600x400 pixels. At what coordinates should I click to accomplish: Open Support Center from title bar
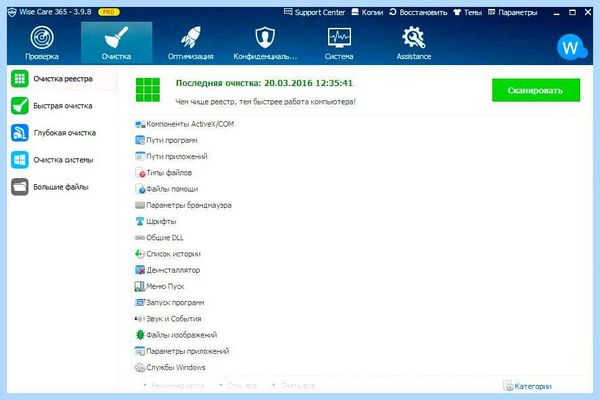(x=315, y=12)
